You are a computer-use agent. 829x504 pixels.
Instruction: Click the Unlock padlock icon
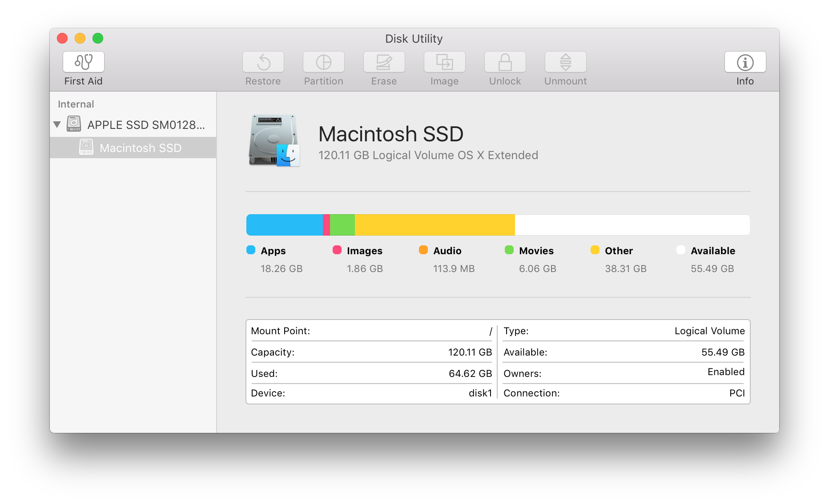505,62
